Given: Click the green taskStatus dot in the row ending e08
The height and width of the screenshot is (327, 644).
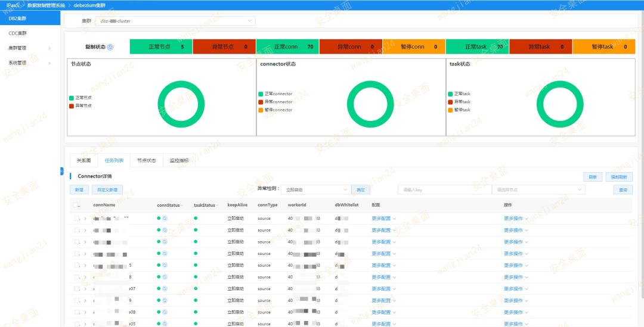Looking at the screenshot, I should 196,312.
